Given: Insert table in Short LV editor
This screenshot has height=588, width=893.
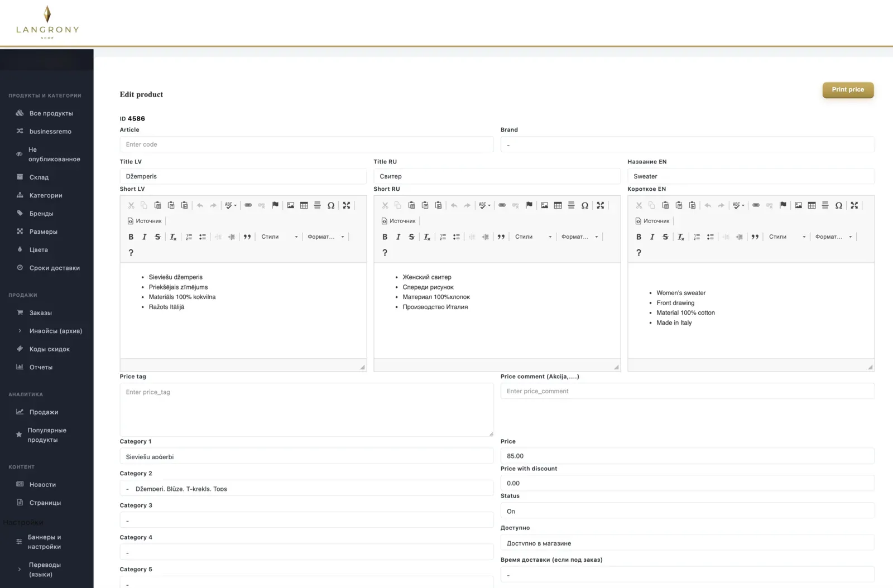Looking at the screenshot, I should (304, 205).
